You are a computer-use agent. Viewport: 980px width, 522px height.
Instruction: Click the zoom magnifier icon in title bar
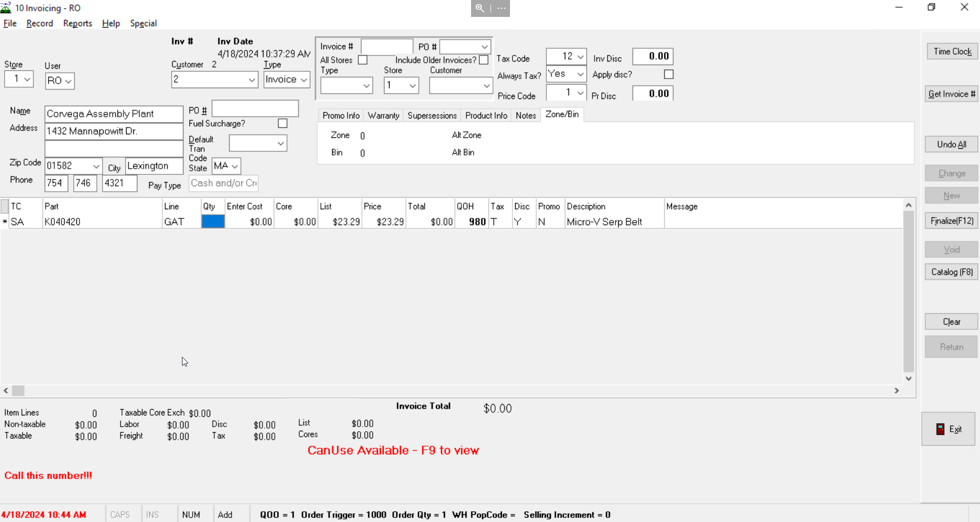[x=480, y=8]
